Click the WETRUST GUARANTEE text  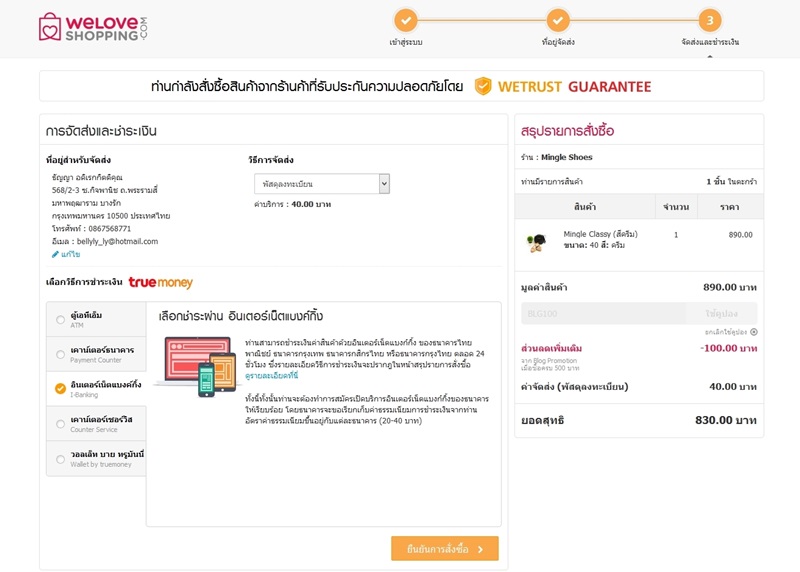click(574, 87)
